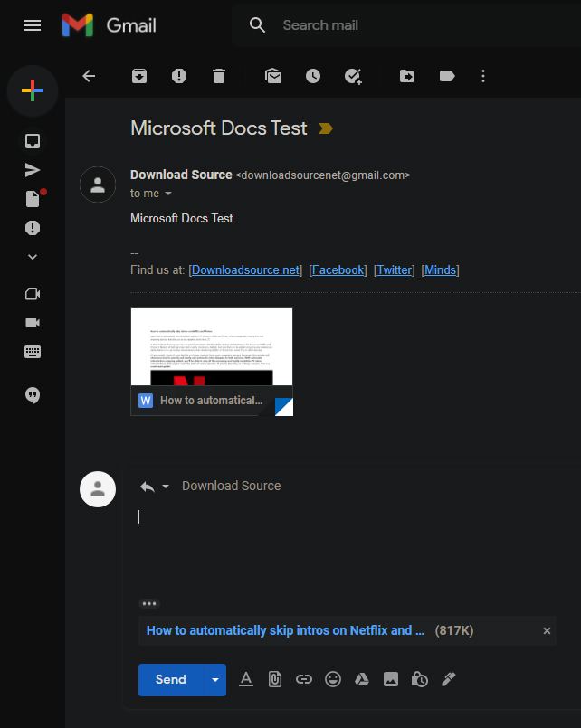This screenshot has height=728, width=581.
Task: Open the Labels icon in toolbar
Action: click(x=447, y=76)
